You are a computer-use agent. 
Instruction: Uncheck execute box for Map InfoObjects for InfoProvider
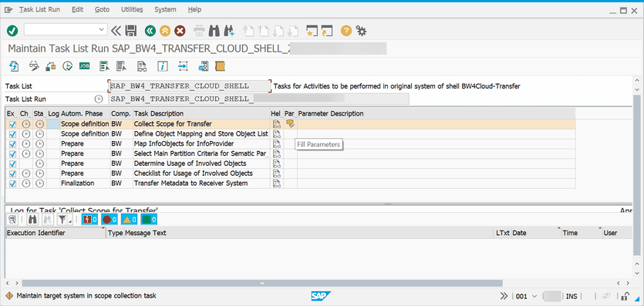pos(12,144)
